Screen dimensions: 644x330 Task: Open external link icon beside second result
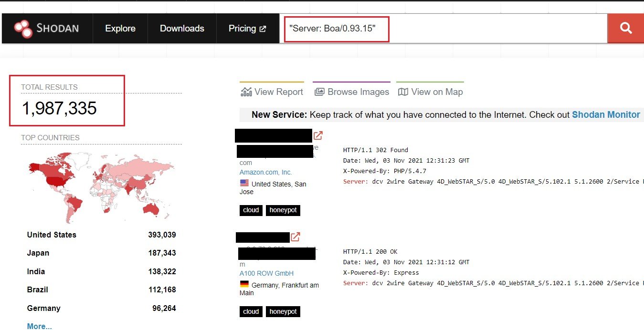(x=296, y=237)
